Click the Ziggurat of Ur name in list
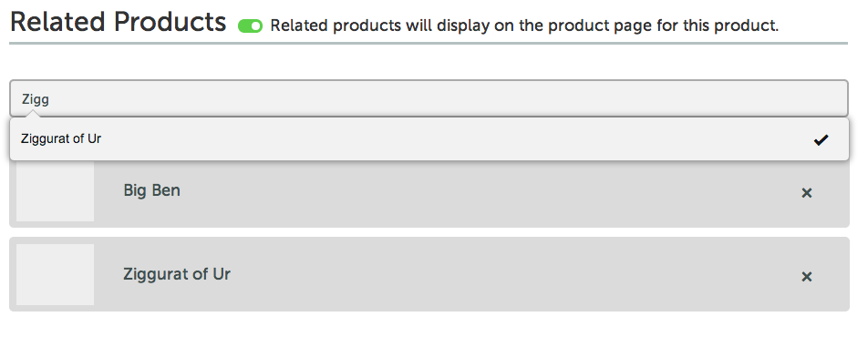868x337 pixels. (x=177, y=274)
